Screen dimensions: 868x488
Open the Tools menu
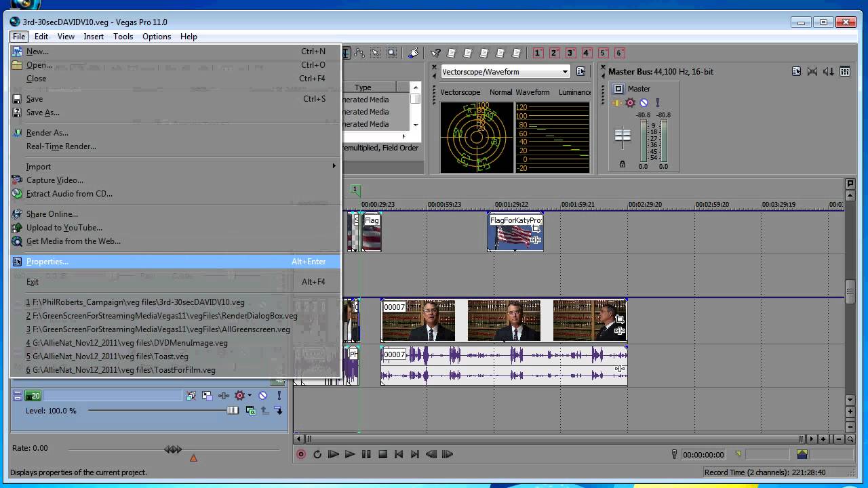click(x=123, y=37)
